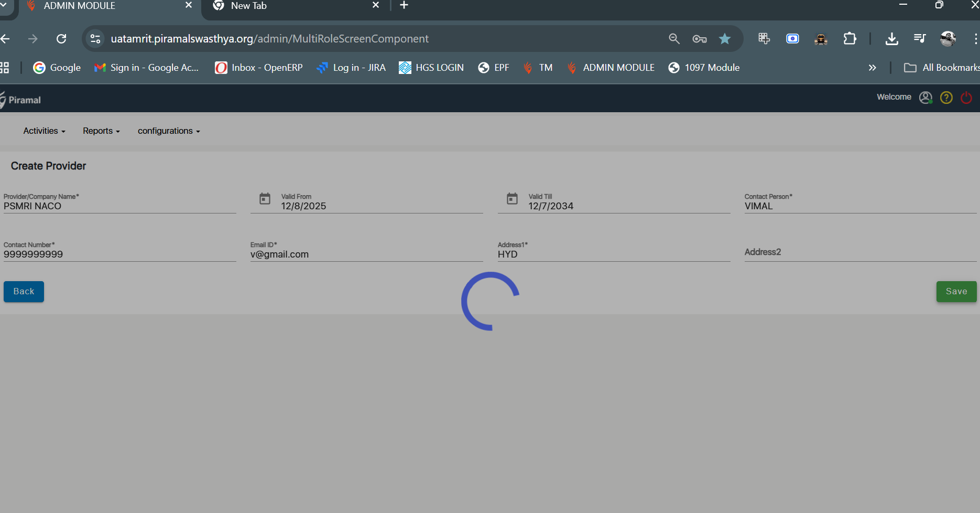
Task: Bookmark page using the star icon
Action: (724, 39)
